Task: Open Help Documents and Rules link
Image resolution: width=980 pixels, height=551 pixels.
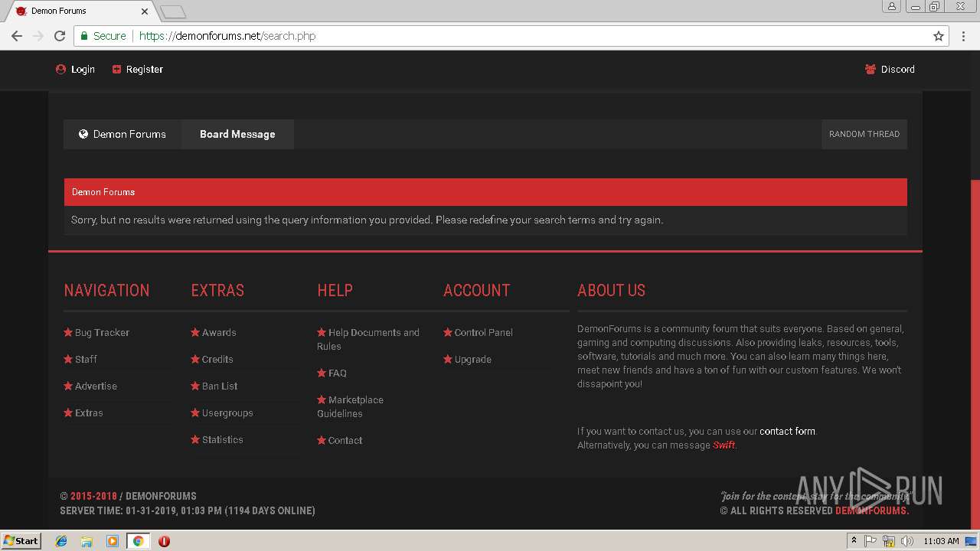Action: [368, 339]
